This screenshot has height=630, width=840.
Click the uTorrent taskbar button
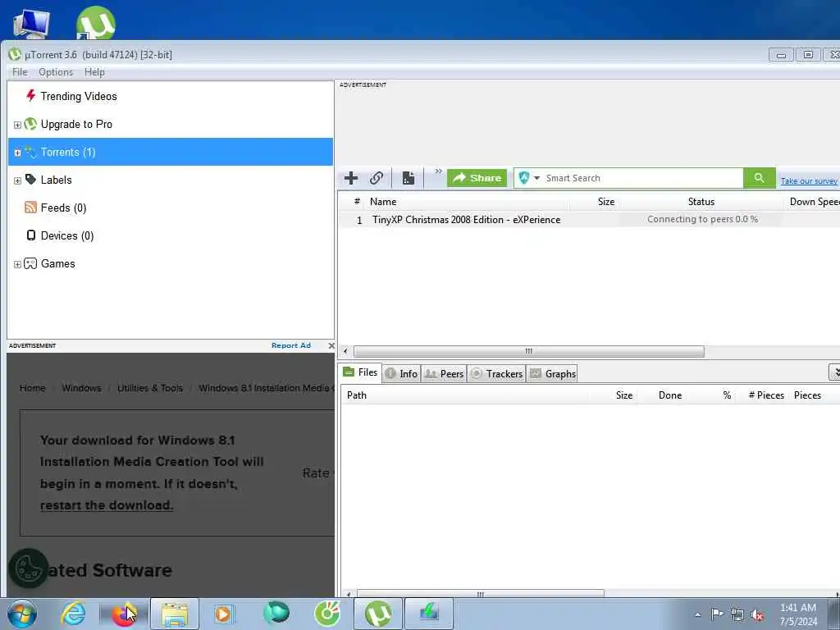(x=377, y=614)
